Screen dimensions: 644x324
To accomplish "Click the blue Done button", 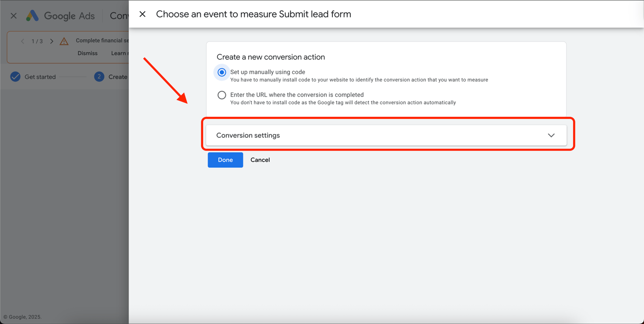I will pos(225,160).
